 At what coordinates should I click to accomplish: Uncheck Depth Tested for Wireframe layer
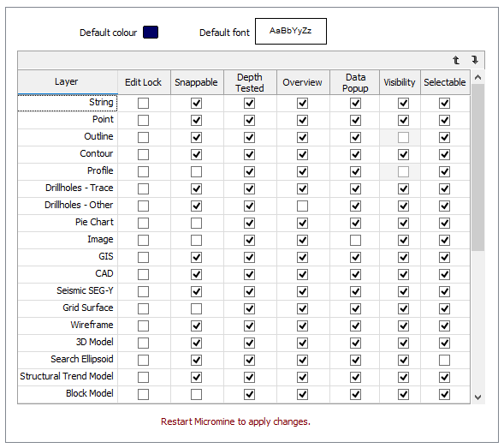click(x=249, y=326)
